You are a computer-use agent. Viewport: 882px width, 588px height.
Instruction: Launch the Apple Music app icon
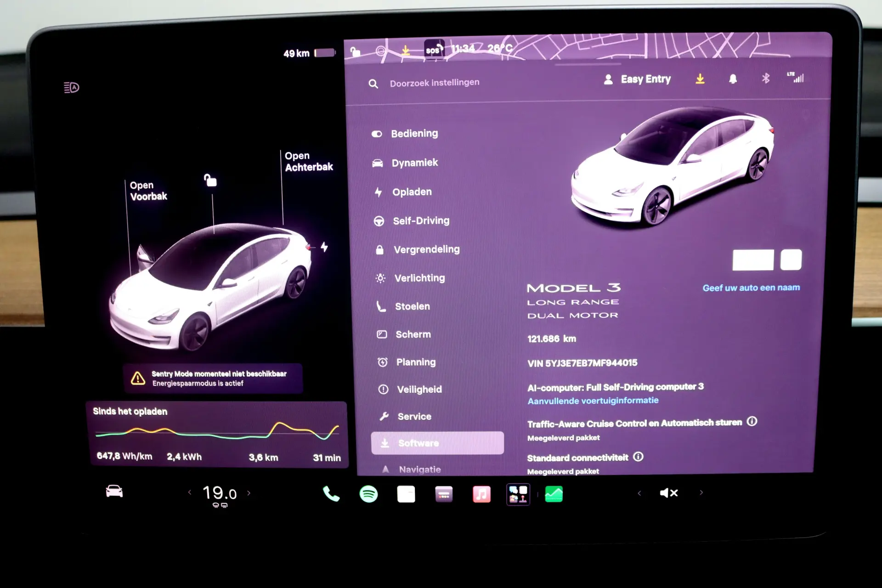coord(481,494)
